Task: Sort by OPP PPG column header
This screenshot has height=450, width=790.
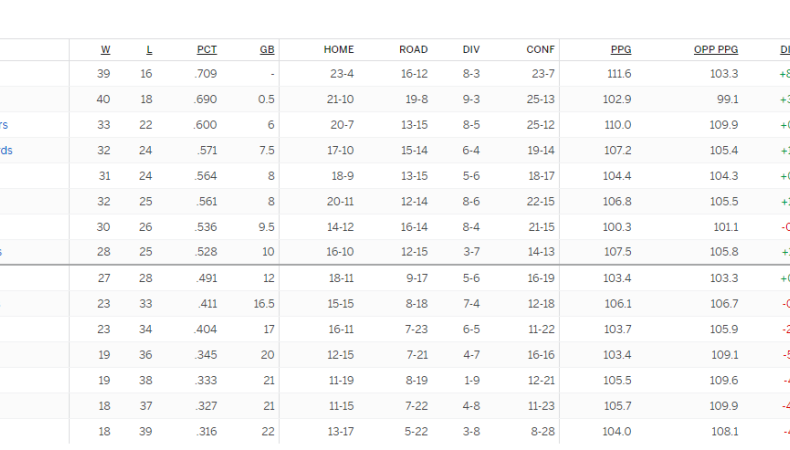Action: click(715, 50)
